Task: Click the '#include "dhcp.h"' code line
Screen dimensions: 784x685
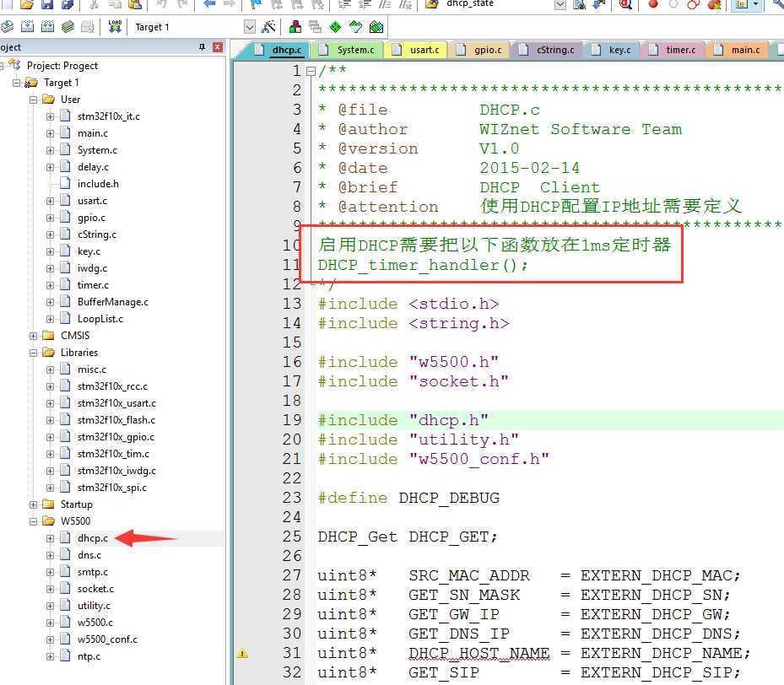Action: [x=403, y=420]
